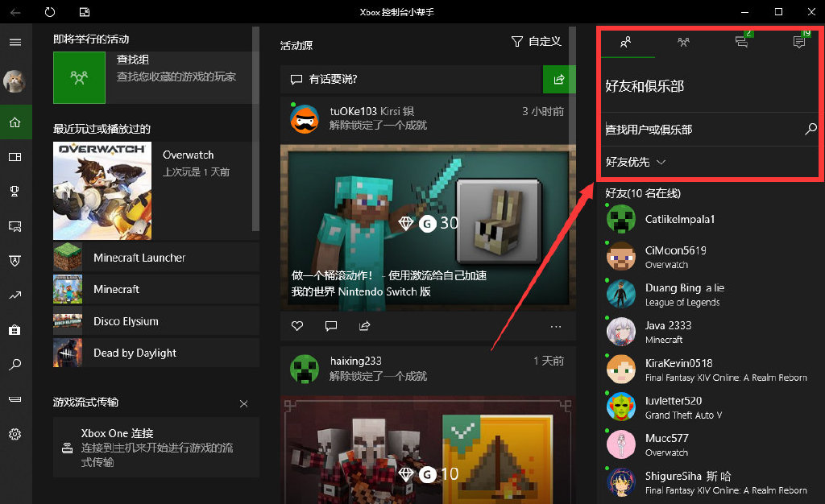Viewport: 825px width, 504px height.
Task: Open console connection icon in sidebar
Action: (15, 399)
